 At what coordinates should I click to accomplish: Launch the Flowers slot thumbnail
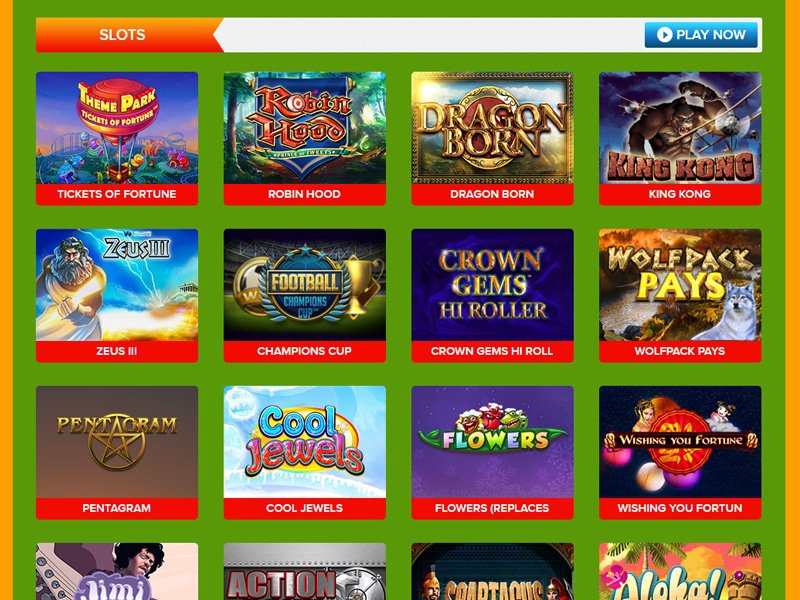click(492, 442)
